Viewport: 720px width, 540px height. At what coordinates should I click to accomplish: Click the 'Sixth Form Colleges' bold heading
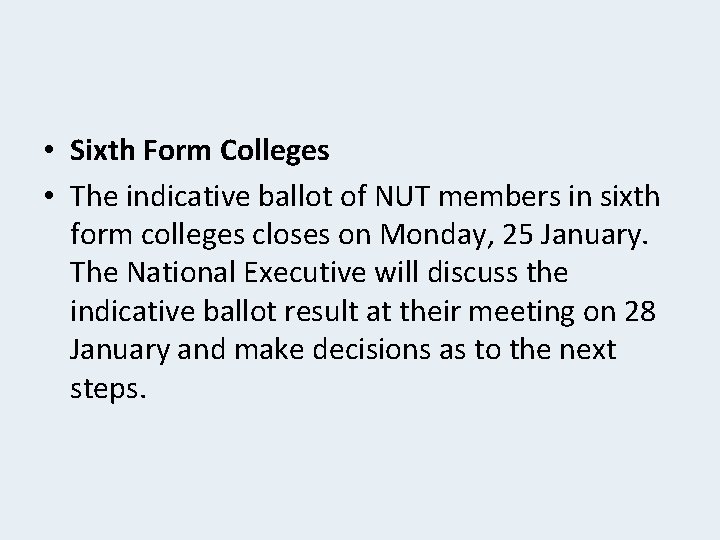click(x=200, y=151)
